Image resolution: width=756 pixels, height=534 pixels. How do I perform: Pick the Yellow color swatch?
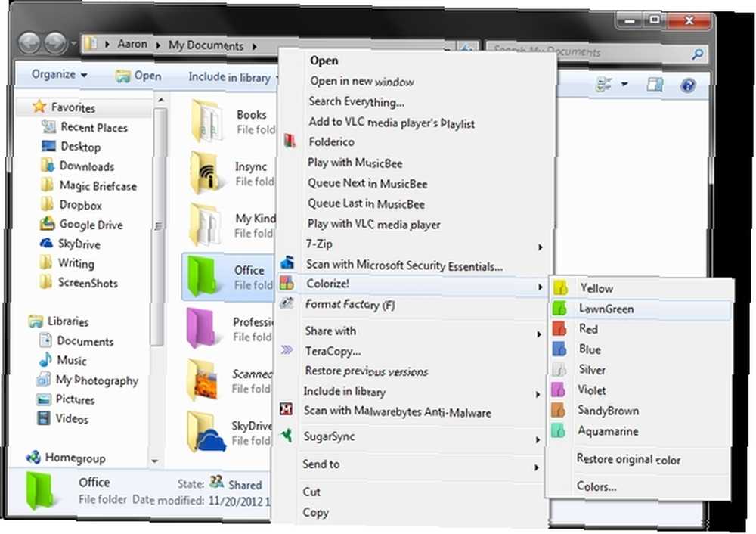(560, 287)
